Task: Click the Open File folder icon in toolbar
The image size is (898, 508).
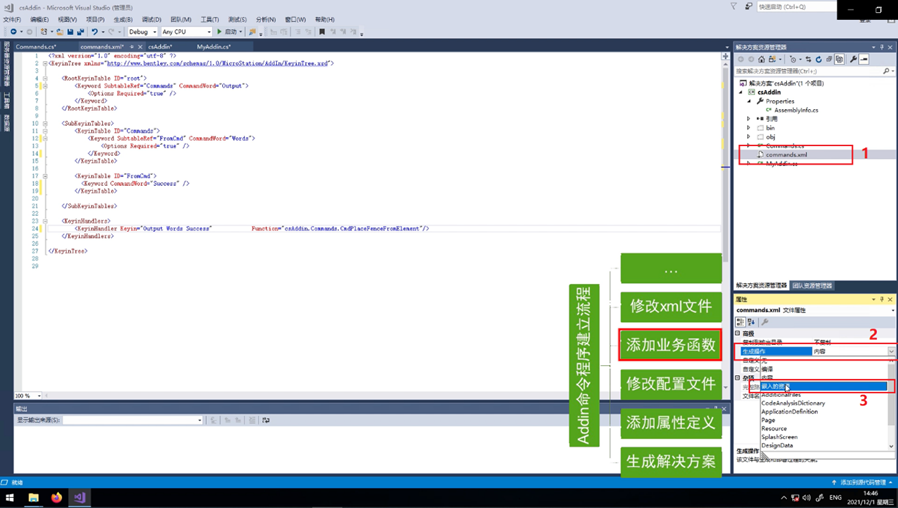Action: (60, 31)
